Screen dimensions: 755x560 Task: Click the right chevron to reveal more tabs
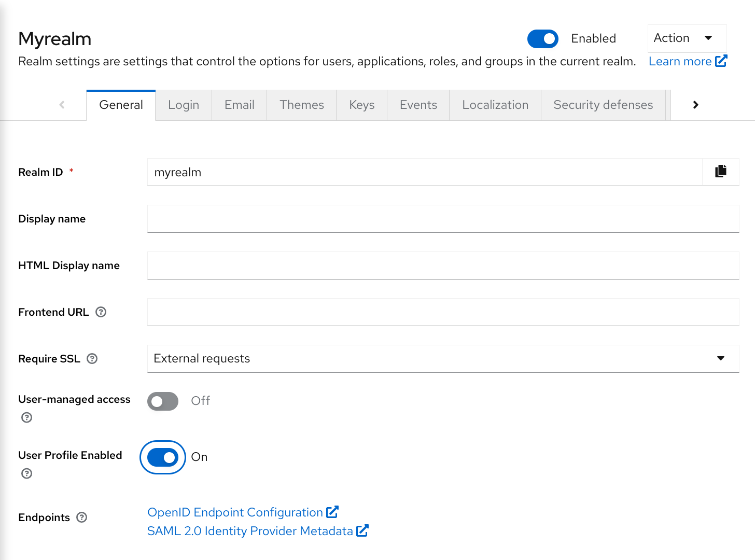pos(695,105)
